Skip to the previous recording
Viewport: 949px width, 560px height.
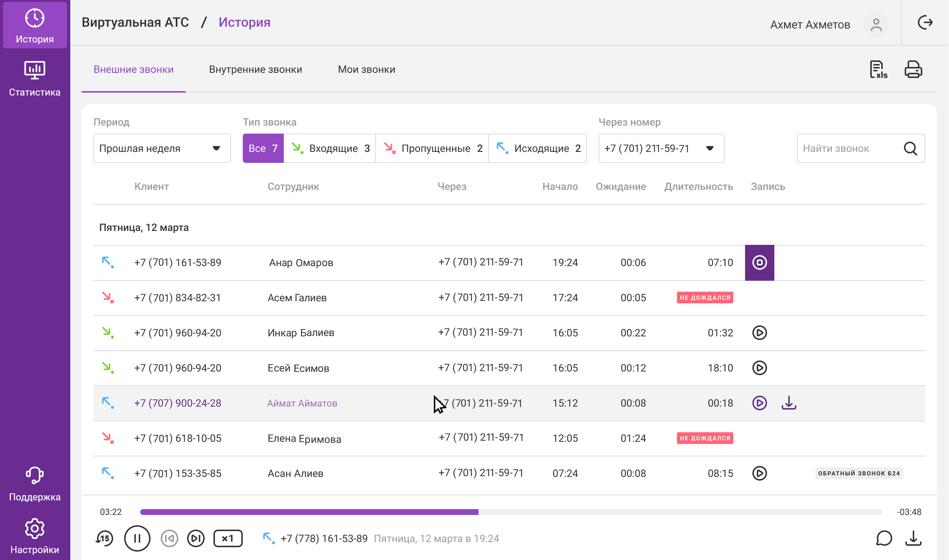tap(170, 538)
